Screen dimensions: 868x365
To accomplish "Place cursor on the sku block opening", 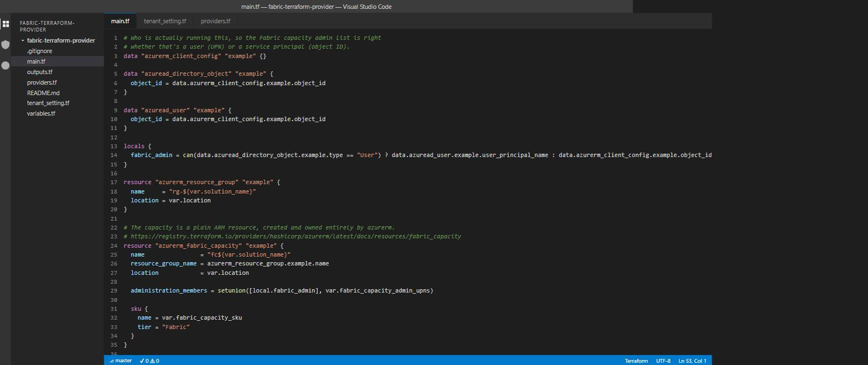I will point(139,309).
